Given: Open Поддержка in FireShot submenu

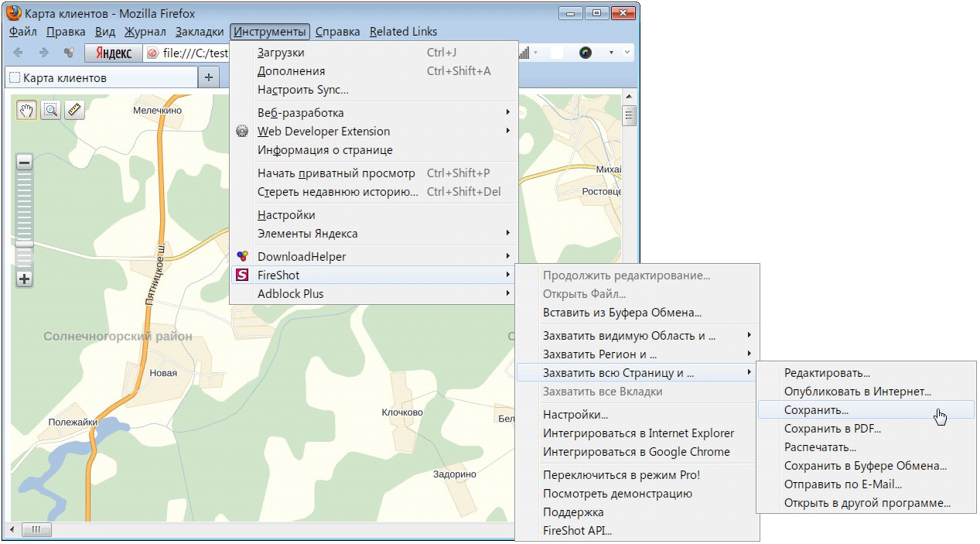Looking at the screenshot, I should [x=637, y=512].
